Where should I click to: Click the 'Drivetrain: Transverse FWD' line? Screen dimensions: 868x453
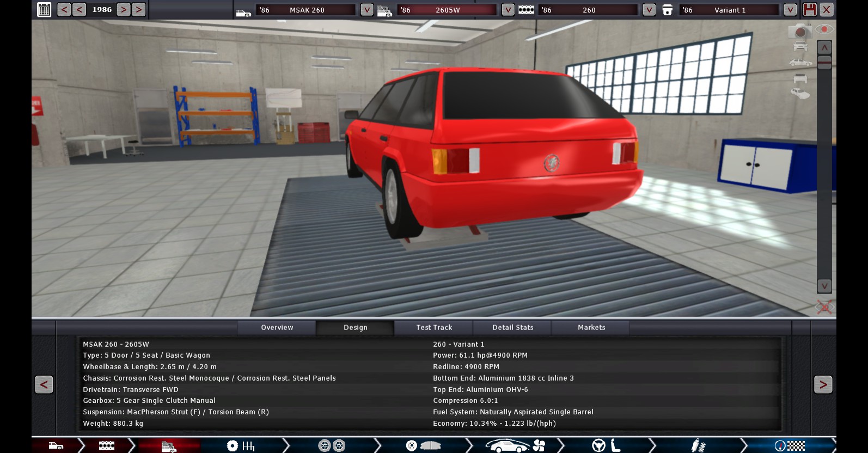pos(130,389)
